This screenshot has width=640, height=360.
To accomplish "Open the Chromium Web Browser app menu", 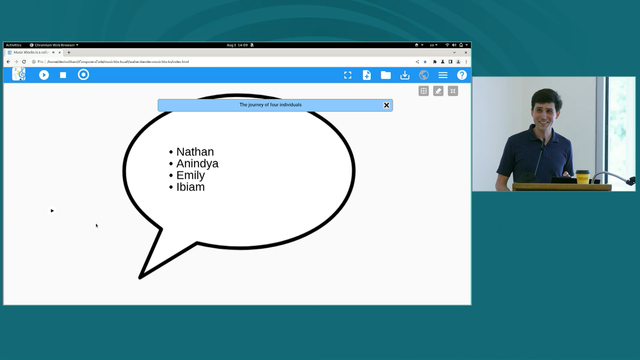I will pyautogui.click(x=54, y=45).
